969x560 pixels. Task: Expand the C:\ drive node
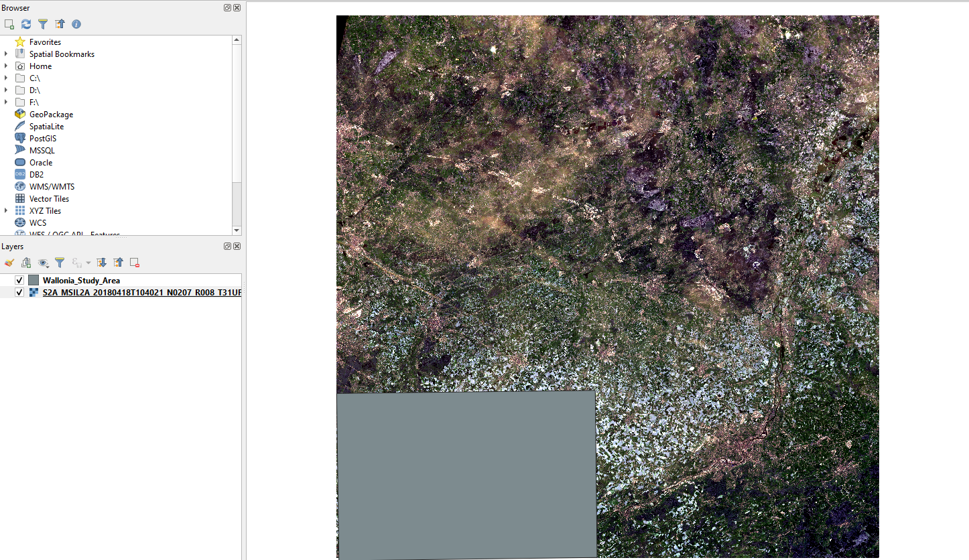(x=6, y=78)
